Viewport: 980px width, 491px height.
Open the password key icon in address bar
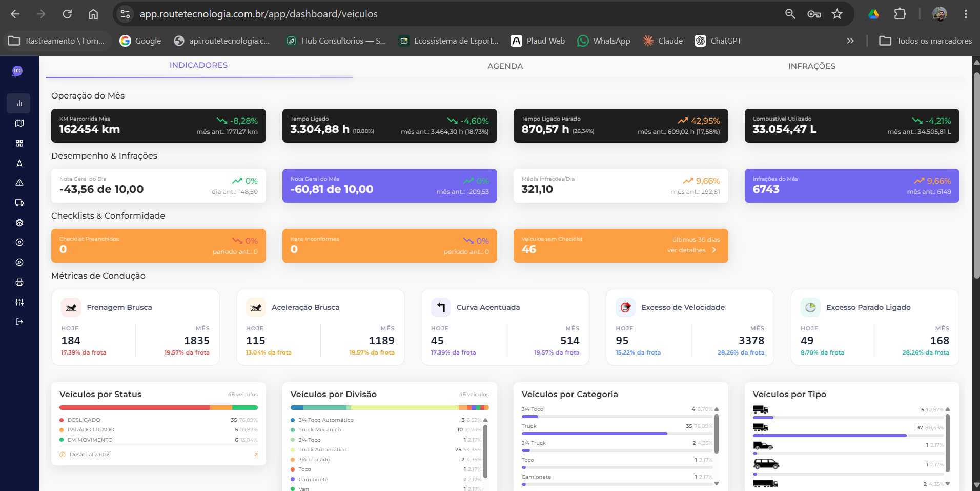point(814,14)
